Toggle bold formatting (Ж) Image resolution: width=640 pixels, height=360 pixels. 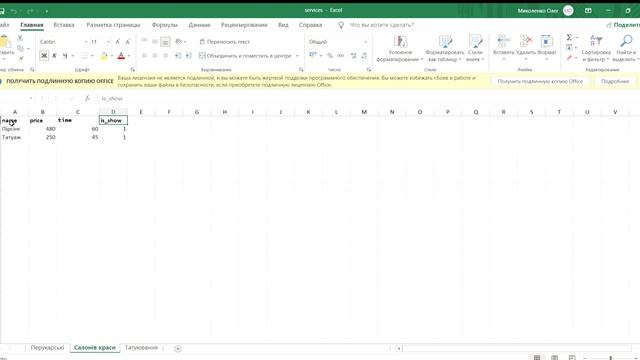(44, 56)
